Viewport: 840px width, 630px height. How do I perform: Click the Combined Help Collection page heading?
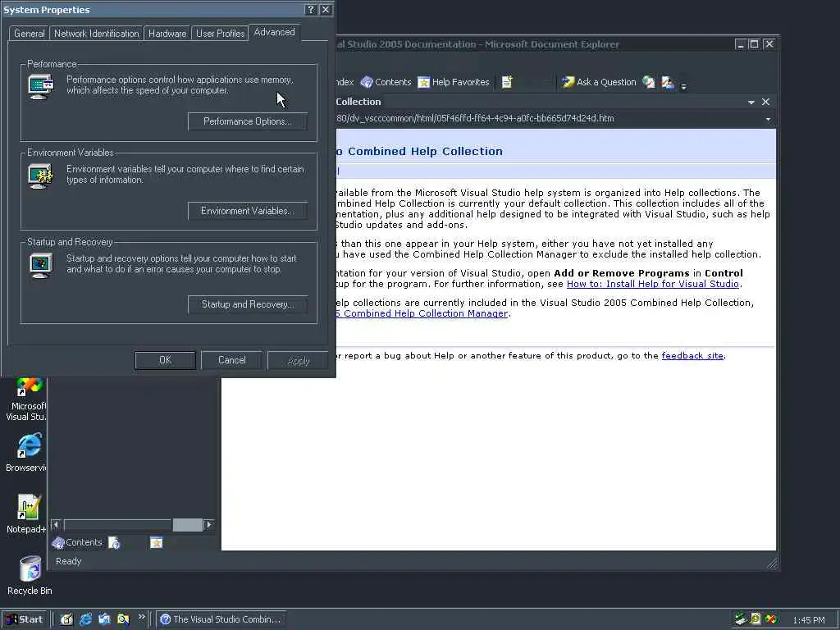419,152
